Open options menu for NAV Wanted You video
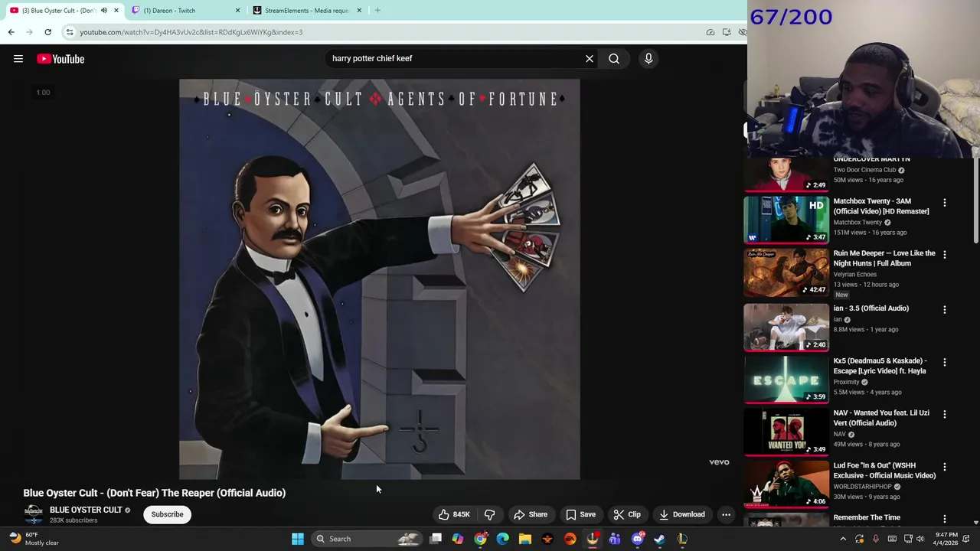980x551 pixels. pyautogui.click(x=944, y=414)
